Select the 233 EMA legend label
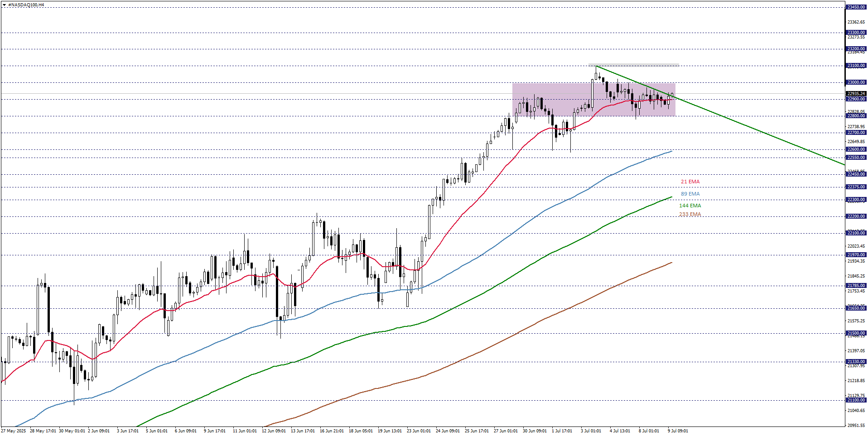 [x=690, y=214]
